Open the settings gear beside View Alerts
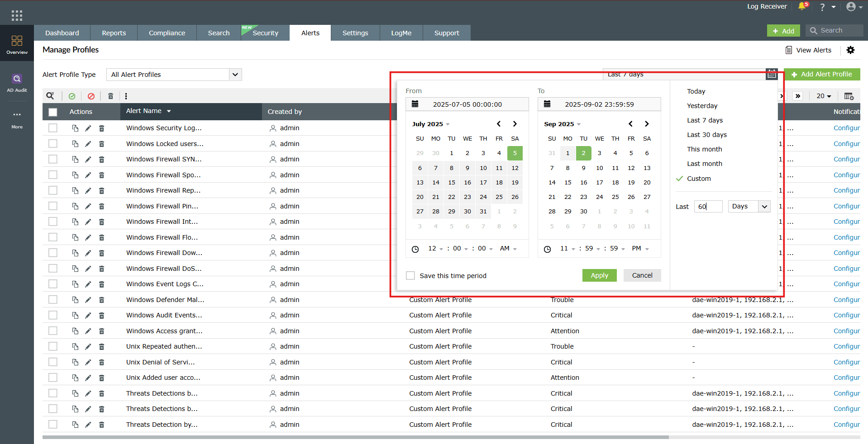The image size is (868, 444). point(850,50)
